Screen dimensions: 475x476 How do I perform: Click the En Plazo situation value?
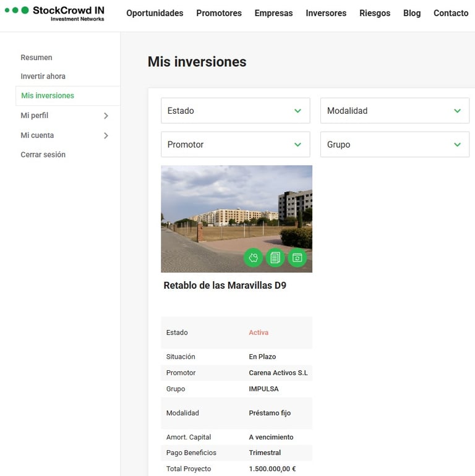[262, 357]
